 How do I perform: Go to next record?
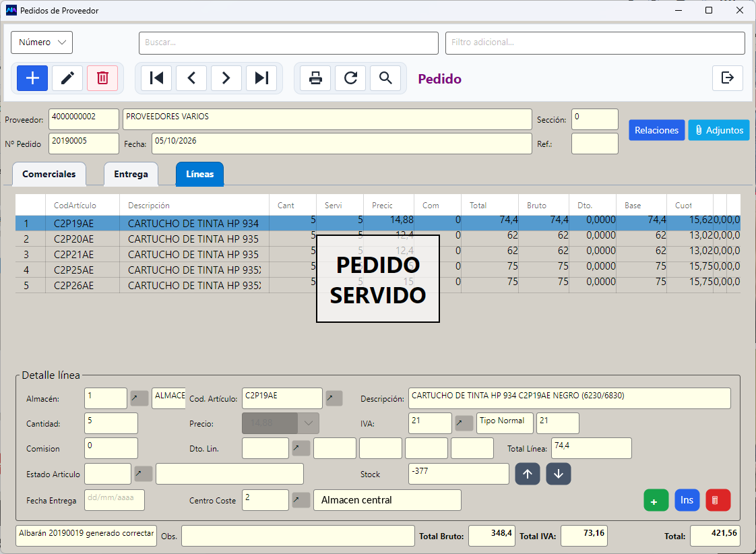pyautogui.click(x=226, y=78)
